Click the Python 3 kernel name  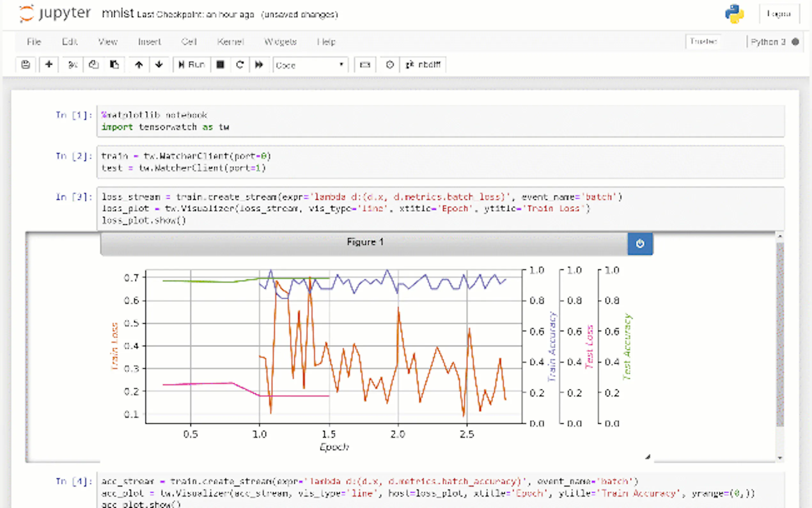(768, 42)
